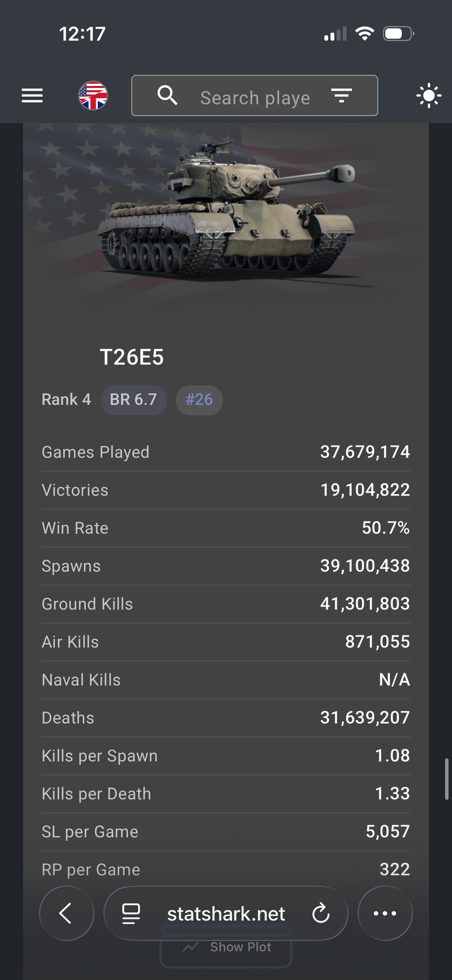Reload the statshark.net page
This screenshot has height=980, width=452.
point(321,913)
